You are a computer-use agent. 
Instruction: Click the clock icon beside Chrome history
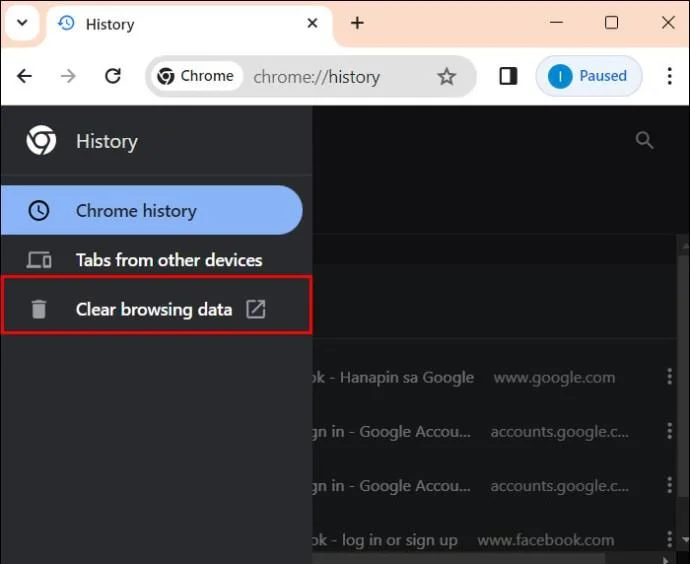(x=39, y=211)
